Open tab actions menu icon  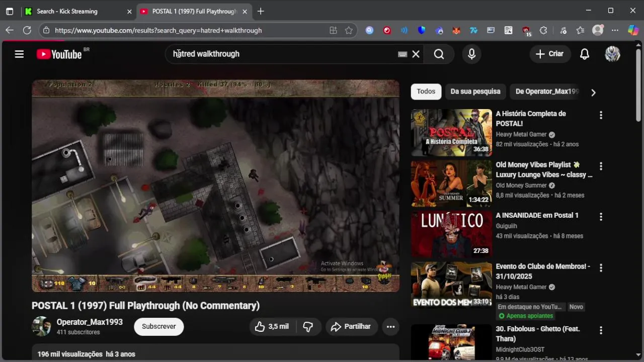tap(10, 11)
